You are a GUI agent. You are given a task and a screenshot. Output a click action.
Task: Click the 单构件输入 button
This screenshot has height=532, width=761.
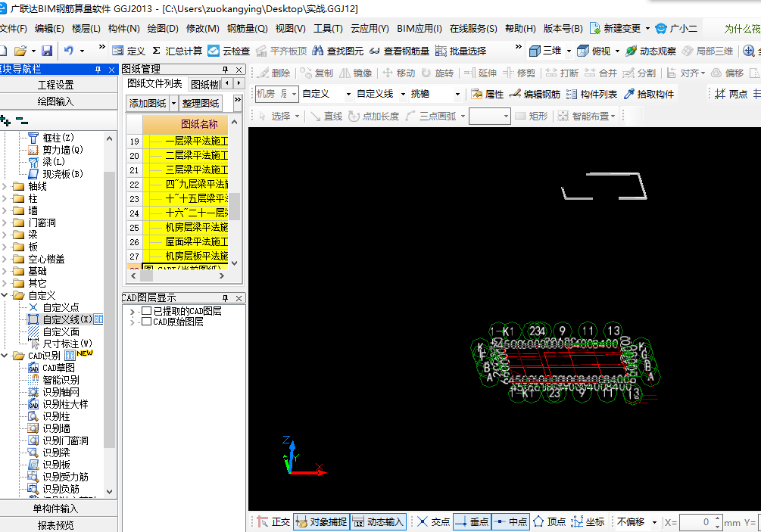(56, 509)
